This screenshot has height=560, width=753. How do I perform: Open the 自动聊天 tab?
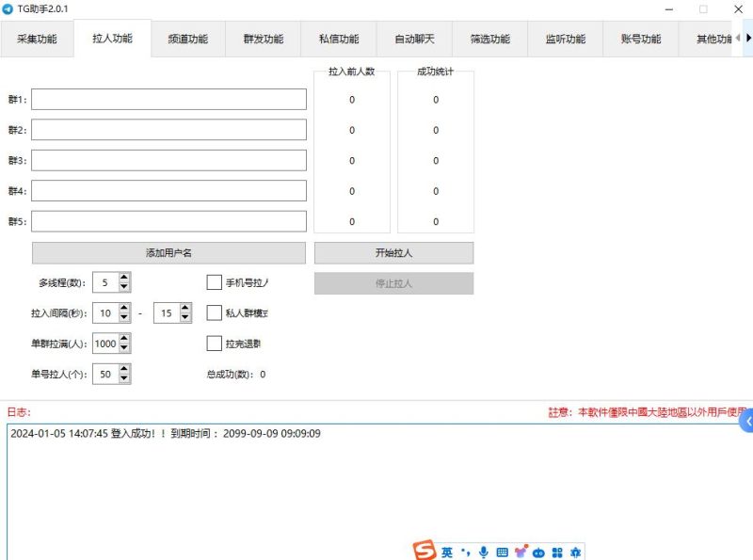414,40
